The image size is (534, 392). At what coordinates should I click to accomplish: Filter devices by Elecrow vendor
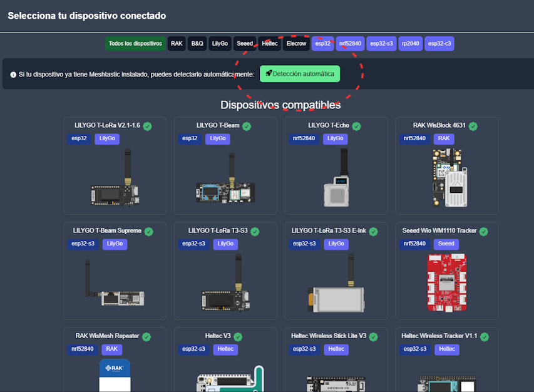[296, 44]
